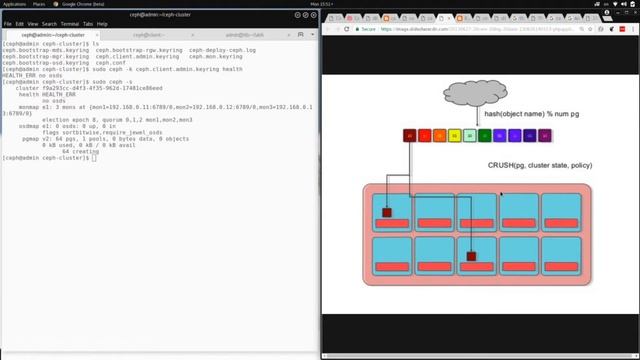Open the terminal Help menu
Image resolution: width=640 pixels, height=360 pixels.
tap(102, 24)
